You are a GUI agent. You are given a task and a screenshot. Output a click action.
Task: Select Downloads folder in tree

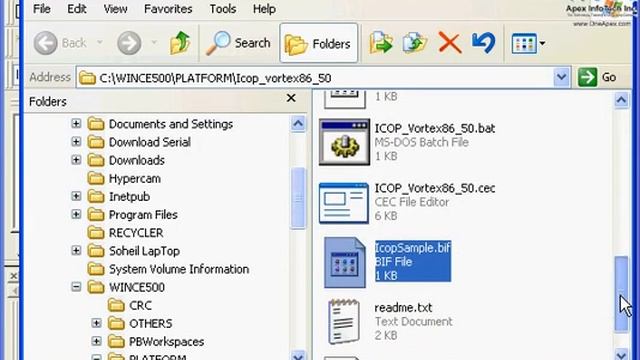(136, 160)
